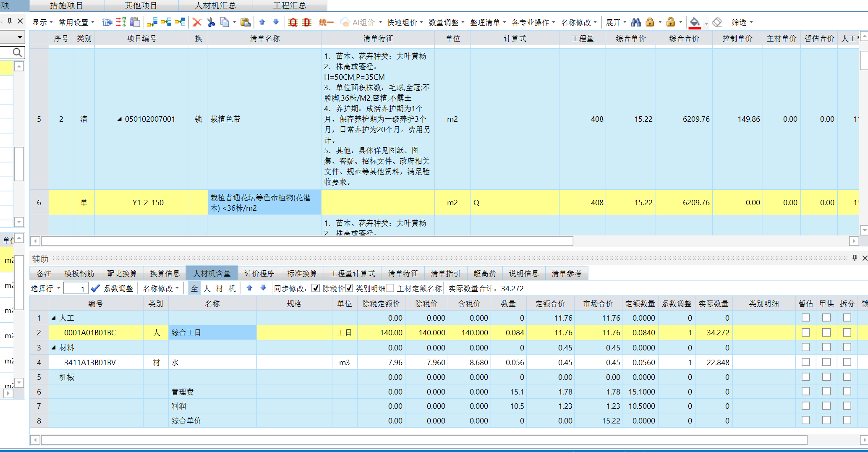The width and height of the screenshot is (868, 452).
Task: Click the red X delete icon
Action: [x=197, y=22]
